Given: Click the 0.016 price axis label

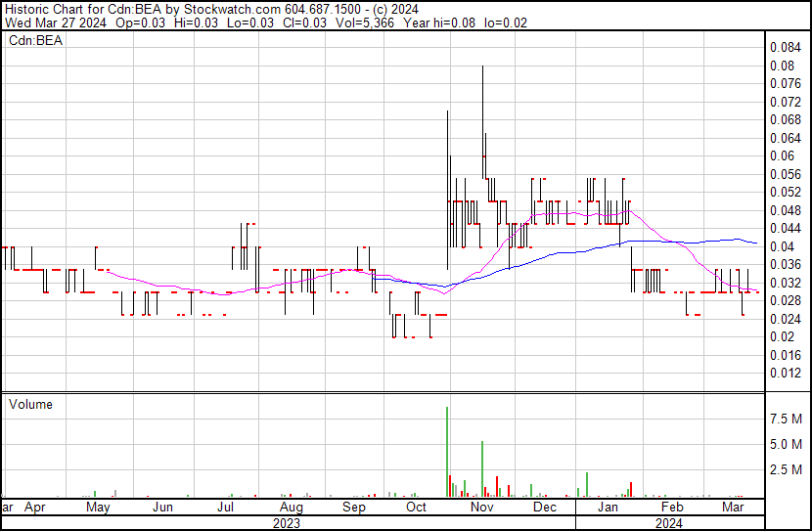Looking at the screenshot, I should coord(785,355).
